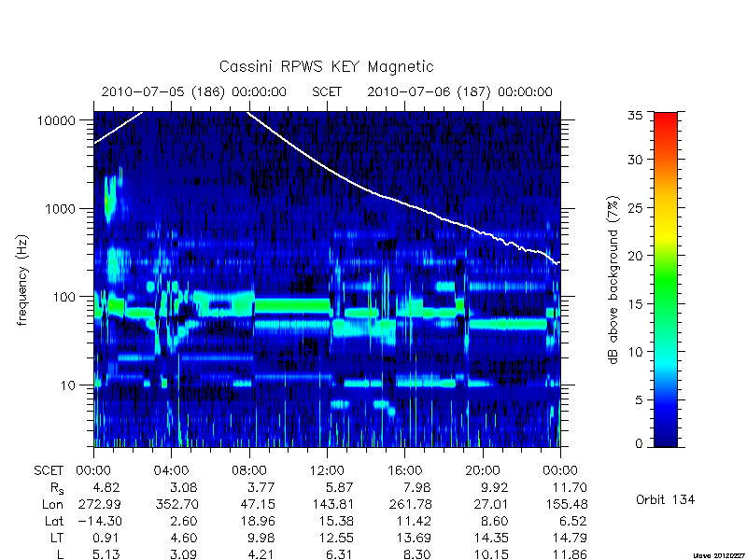Screen dimensions: 747x560
Task: Click the Lat value 6.52
Action: click(573, 521)
